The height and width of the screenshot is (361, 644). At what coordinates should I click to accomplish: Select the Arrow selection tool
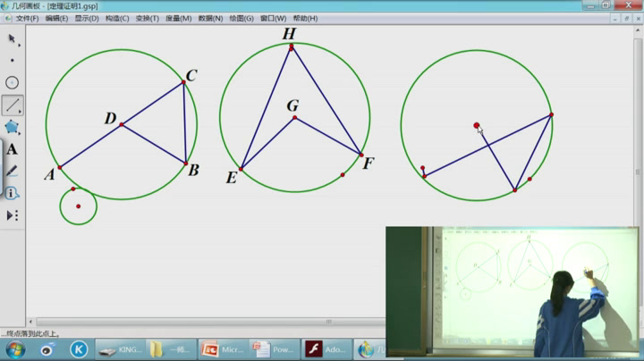pos(12,39)
